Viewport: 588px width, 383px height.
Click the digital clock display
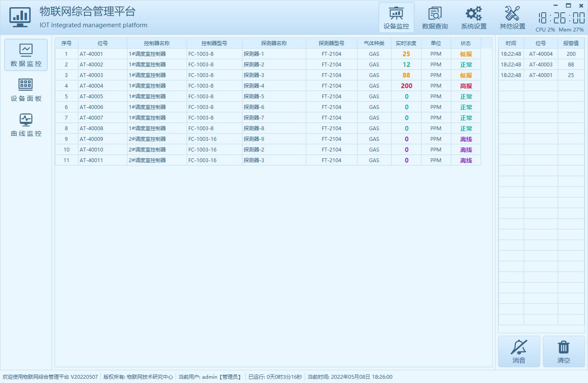coord(561,18)
